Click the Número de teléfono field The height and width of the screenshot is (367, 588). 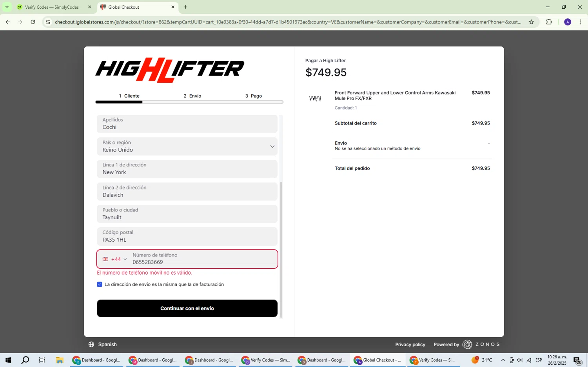tap(203, 259)
